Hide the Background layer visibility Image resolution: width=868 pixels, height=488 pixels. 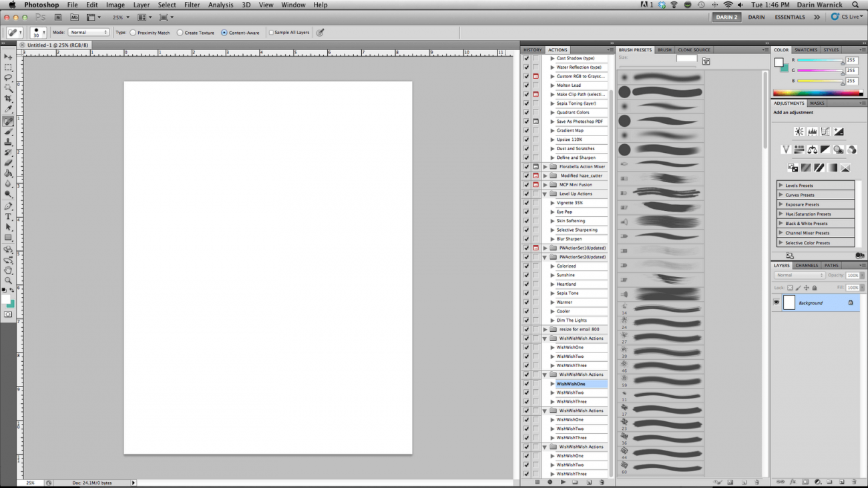point(777,302)
